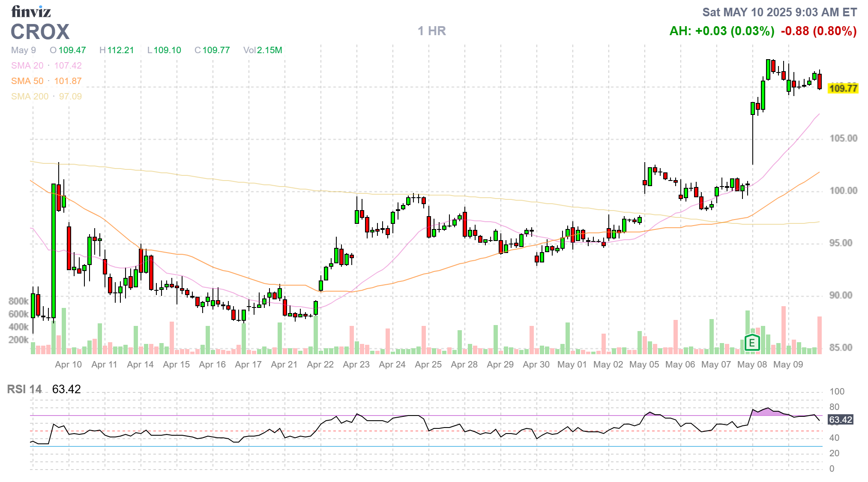Click the 63.42 RSI value tag
Image resolution: width=868 pixels, height=482 pixels.
pyautogui.click(x=840, y=419)
